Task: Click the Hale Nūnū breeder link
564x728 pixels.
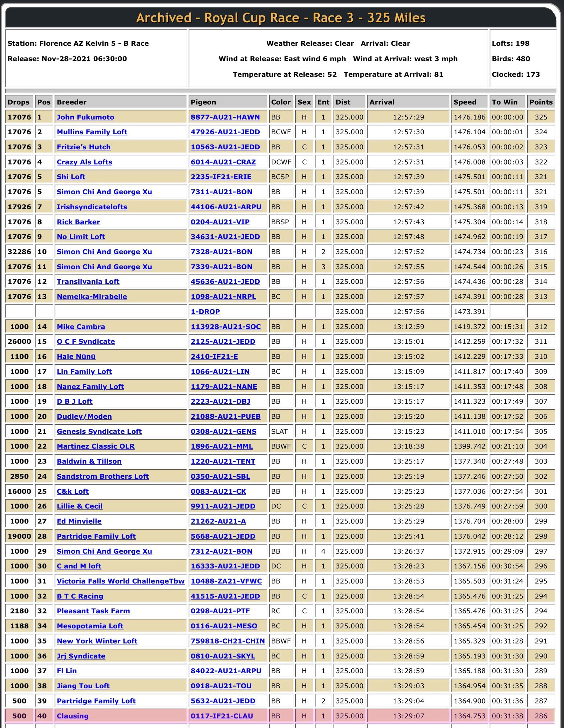Action: pyautogui.click(x=76, y=357)
